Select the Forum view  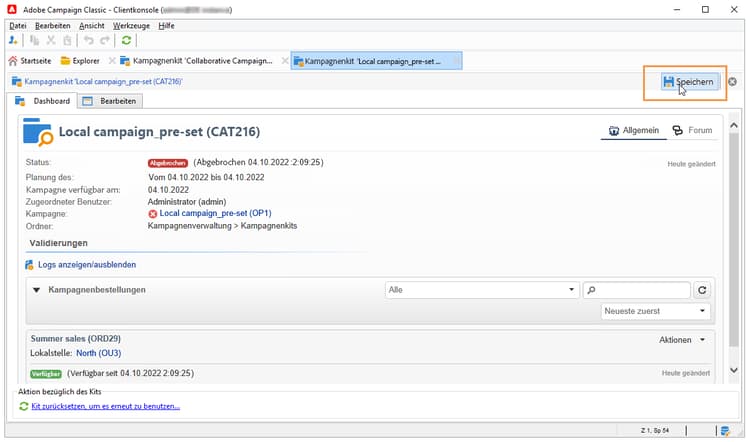click(x=692, y=130)
